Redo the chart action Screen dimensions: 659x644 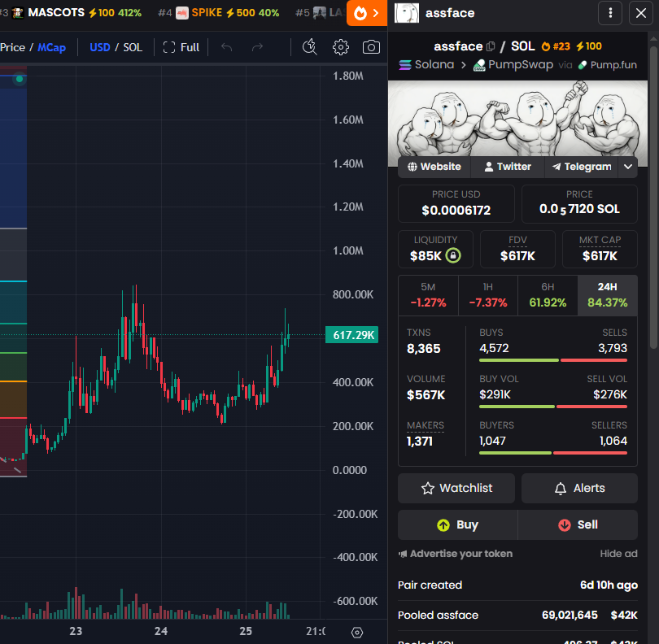point(257,47)
